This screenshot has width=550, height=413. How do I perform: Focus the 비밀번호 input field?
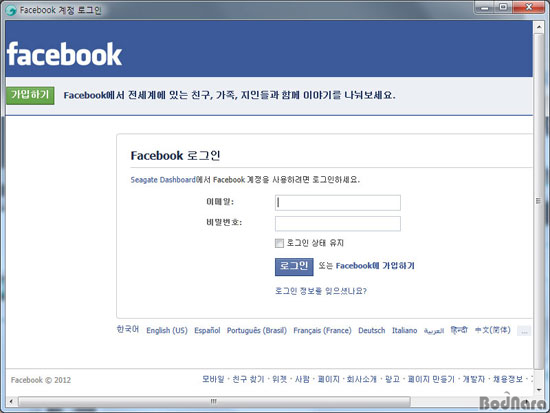tap(338, 224)
